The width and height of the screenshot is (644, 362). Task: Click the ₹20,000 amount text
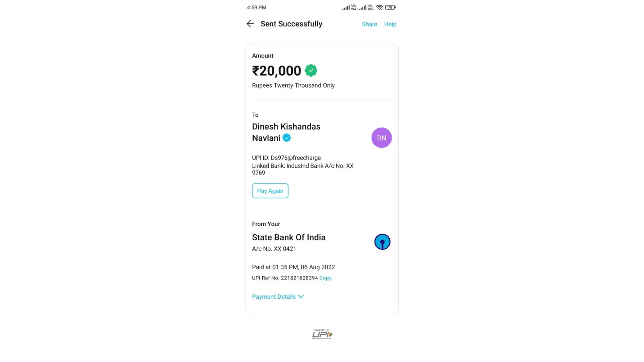[277, 71]
